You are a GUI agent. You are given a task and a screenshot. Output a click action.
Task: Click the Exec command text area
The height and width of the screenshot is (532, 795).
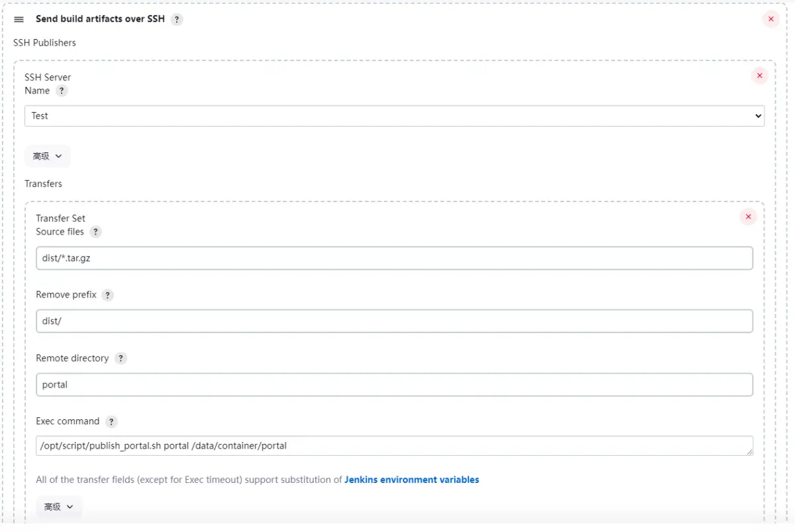tap(394, 446)
